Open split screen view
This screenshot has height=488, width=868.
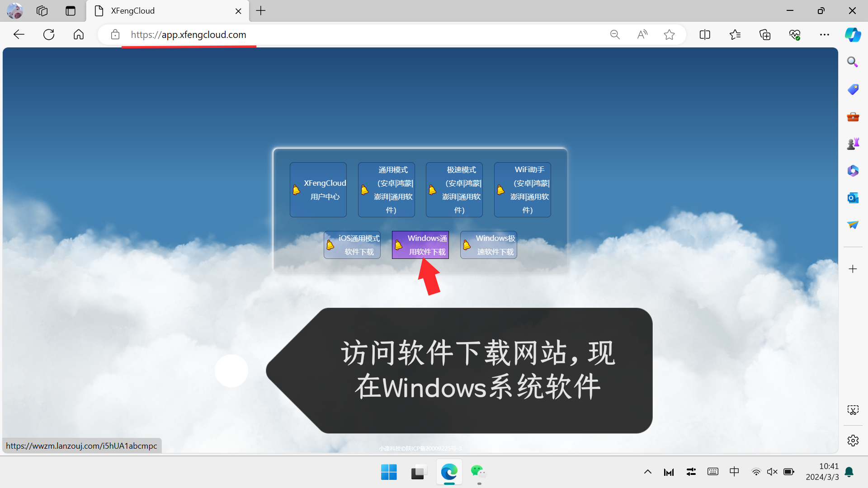[705, 34]
